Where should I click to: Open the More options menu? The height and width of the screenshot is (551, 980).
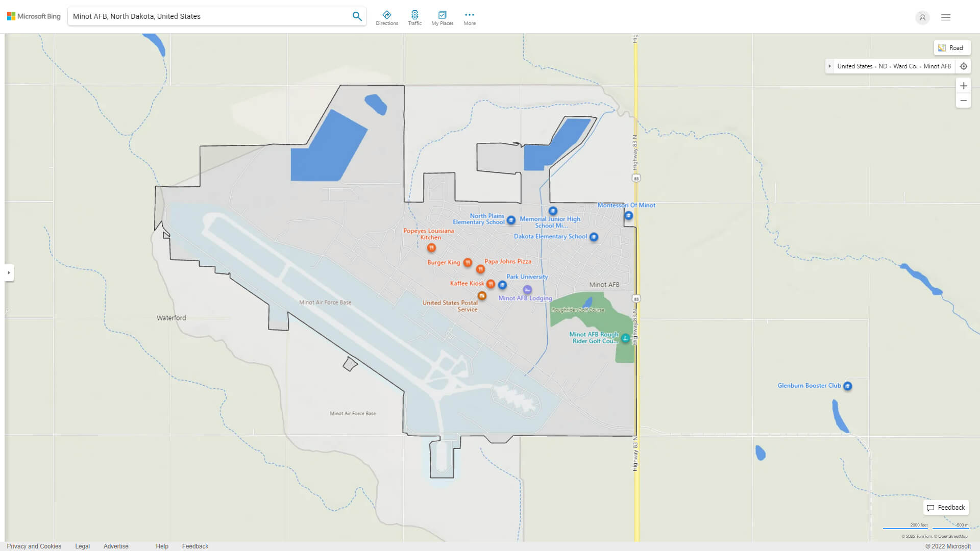pos(469,17)
